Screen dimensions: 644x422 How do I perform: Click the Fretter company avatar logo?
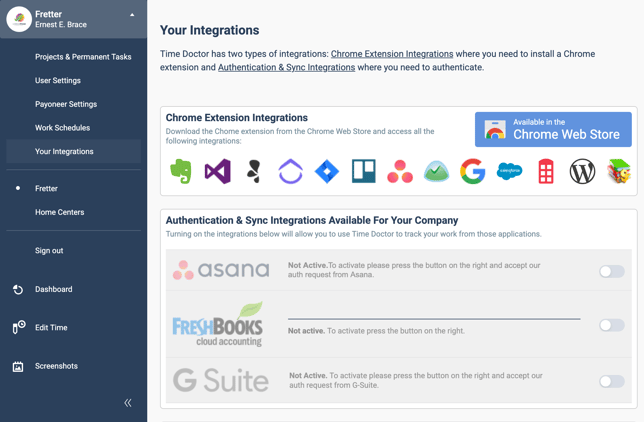(x=19, y=19)
